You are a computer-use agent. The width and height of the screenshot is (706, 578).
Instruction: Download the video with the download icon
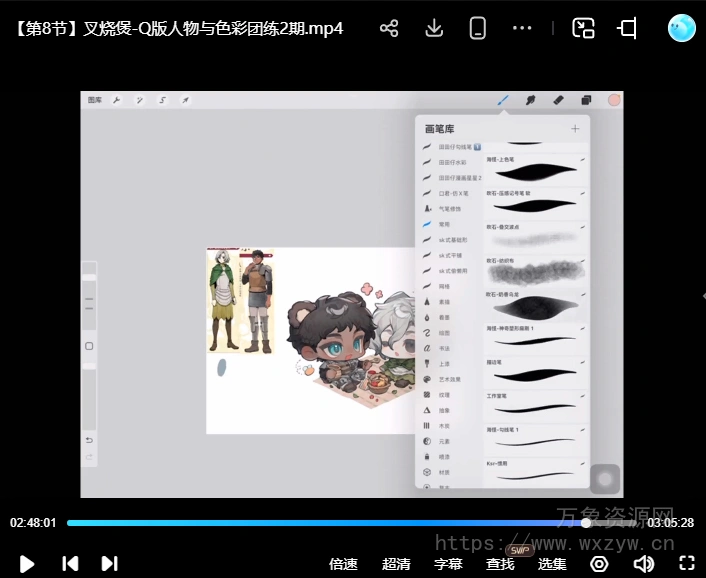[x=434, y=28]
